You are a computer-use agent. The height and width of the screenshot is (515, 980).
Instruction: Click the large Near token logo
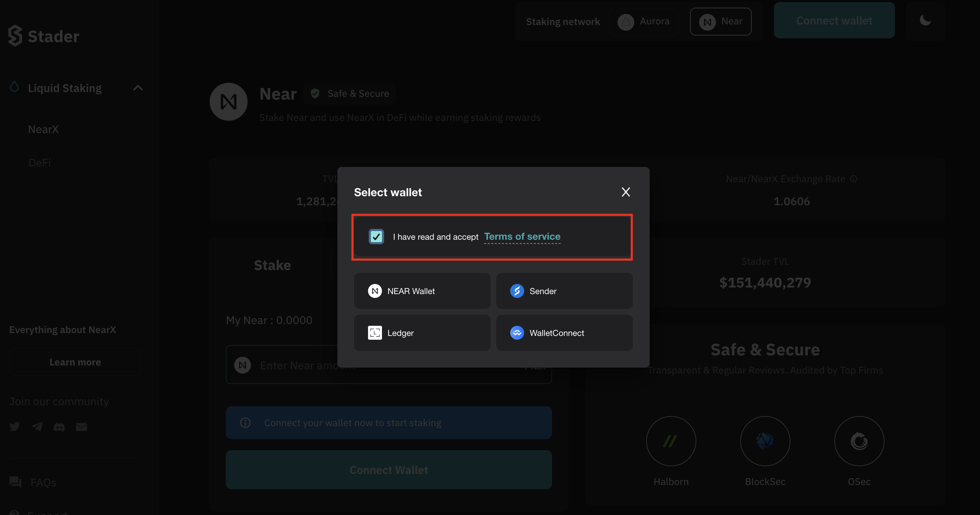click(x=228, y=102)
